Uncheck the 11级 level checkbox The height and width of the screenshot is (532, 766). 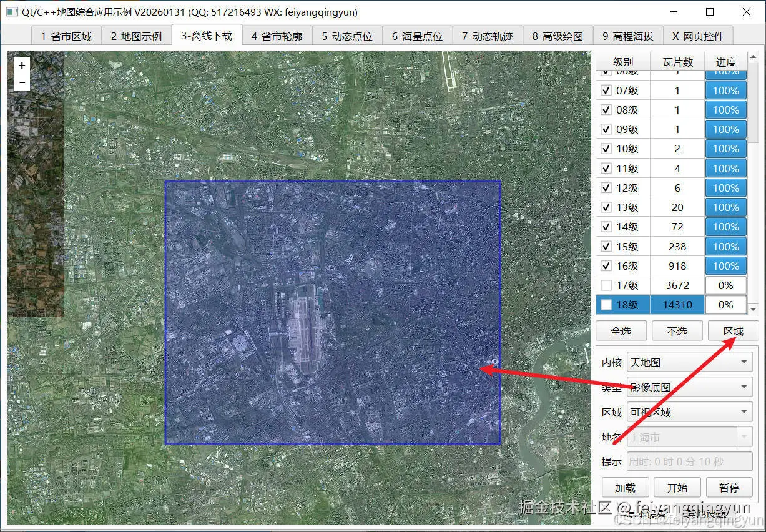(606, 169)
